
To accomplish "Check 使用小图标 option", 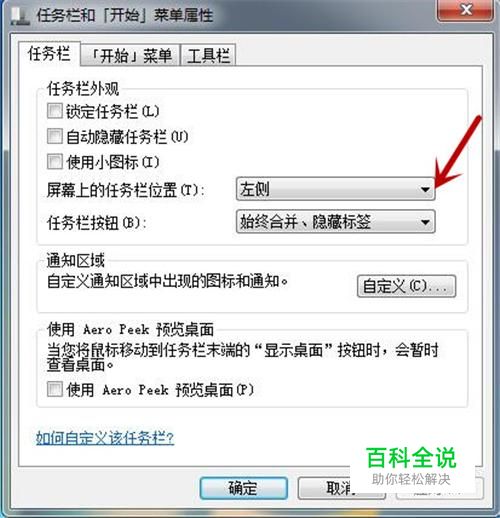I will pos(55,162).
